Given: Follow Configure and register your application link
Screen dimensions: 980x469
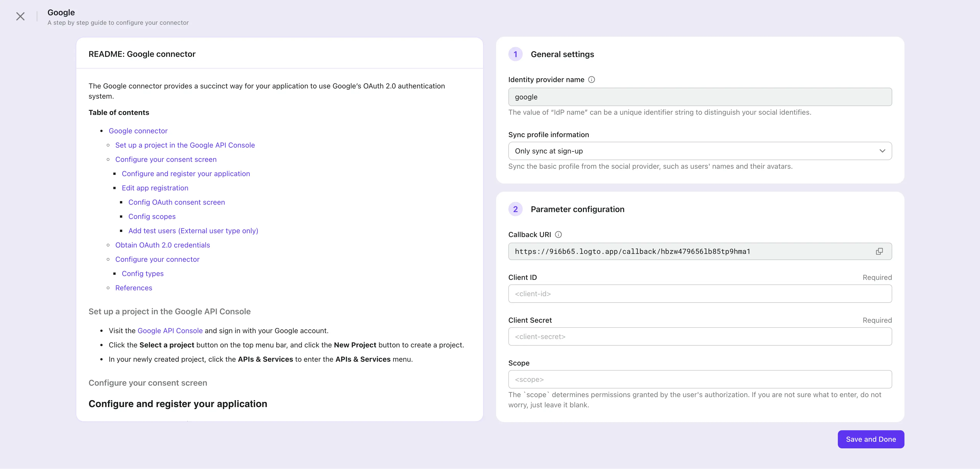Looking at the screenshot, I should [186, 174].
